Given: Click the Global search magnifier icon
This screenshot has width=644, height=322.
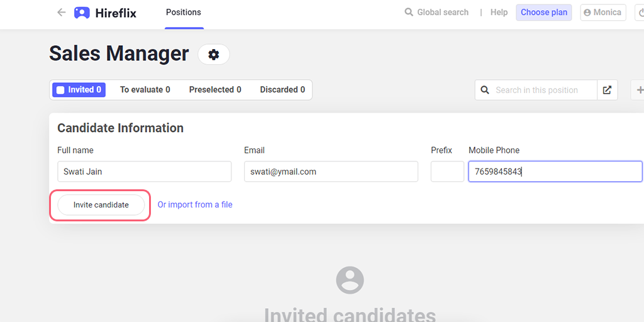Looking at the screenshot, I should point(409,13).
